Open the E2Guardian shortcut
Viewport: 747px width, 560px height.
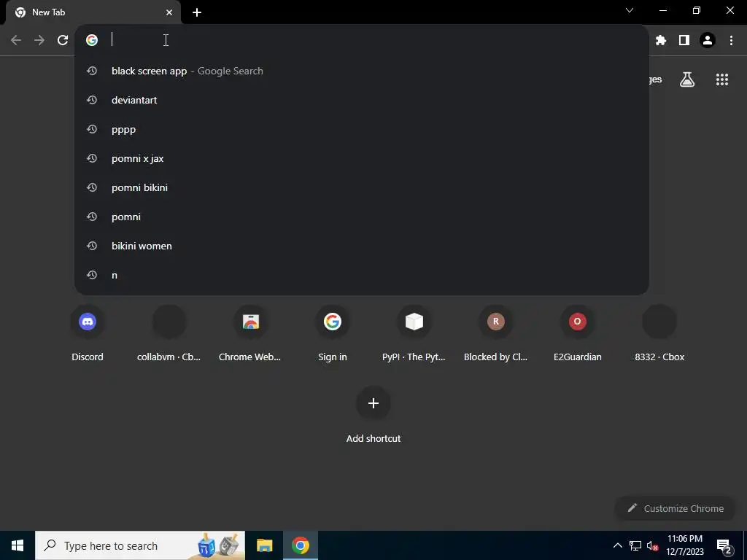(x=578, y=333)
